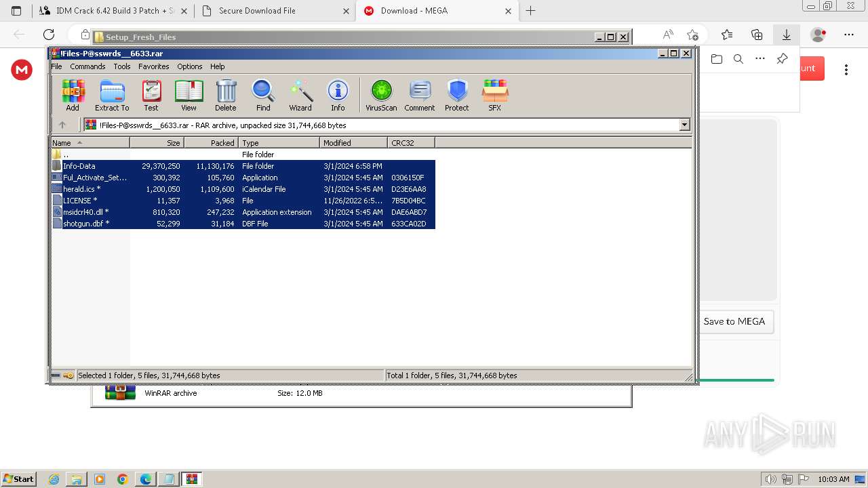The height and width of the screenshot is (488, 868).
Task: Sort by the Packed column header
Action: 211,142
